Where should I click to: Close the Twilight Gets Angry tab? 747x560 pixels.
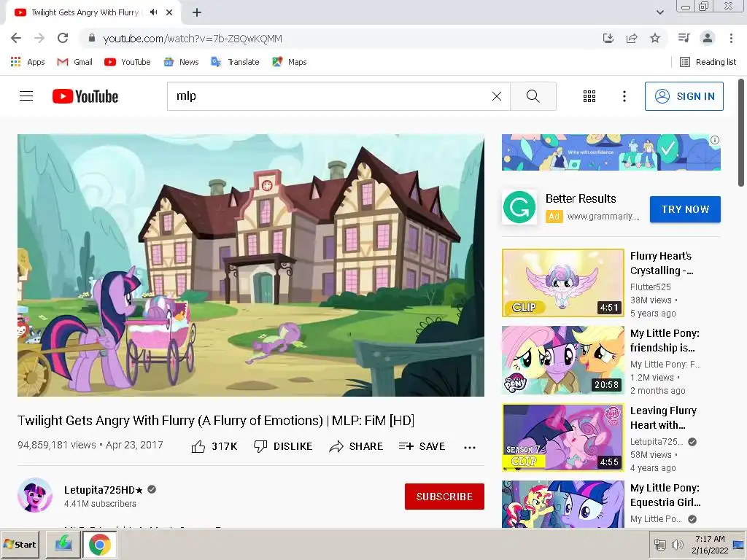click(x=169, y=12)
